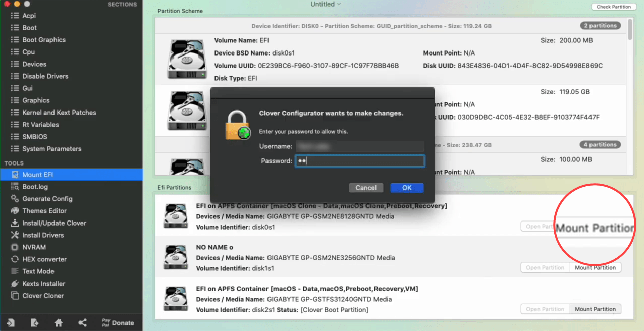This screenshot has height=331, width=644.
Task: Click the share icon in sidebar footer
Action: coord(82,323)
